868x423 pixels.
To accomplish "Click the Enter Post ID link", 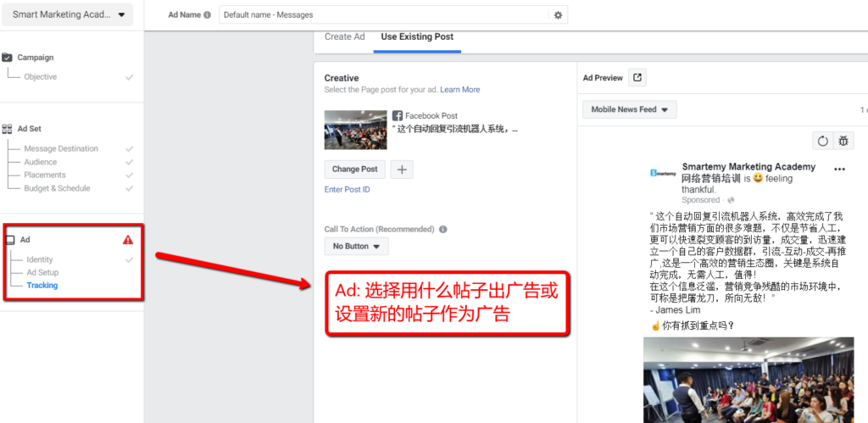I will click(347, 189).
